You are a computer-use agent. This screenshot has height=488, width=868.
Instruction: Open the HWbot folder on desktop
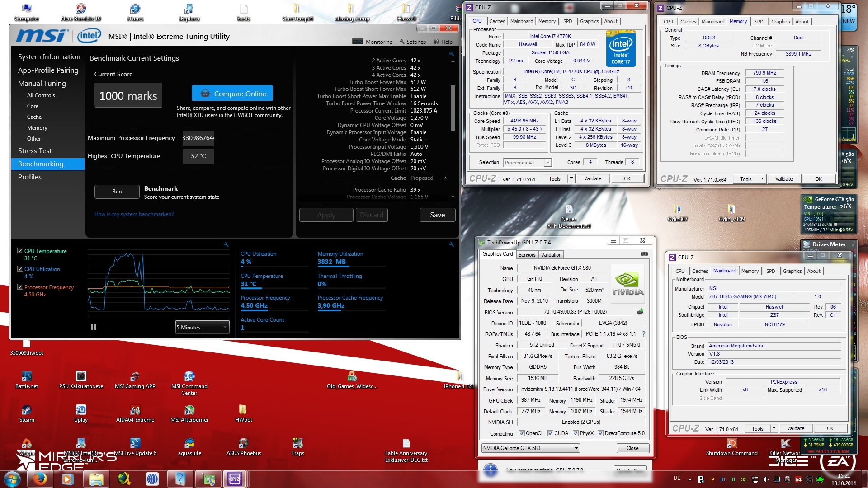pos(243,413)
